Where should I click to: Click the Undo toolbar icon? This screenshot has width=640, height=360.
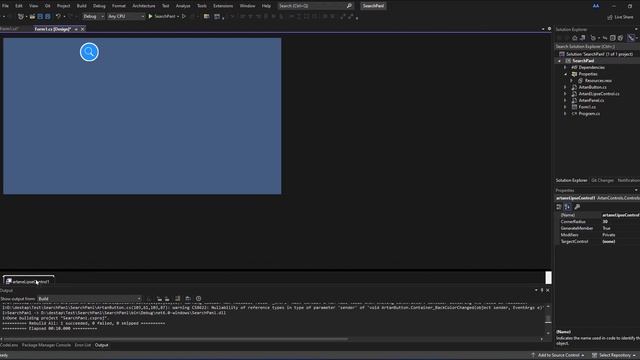coord(58,16)
